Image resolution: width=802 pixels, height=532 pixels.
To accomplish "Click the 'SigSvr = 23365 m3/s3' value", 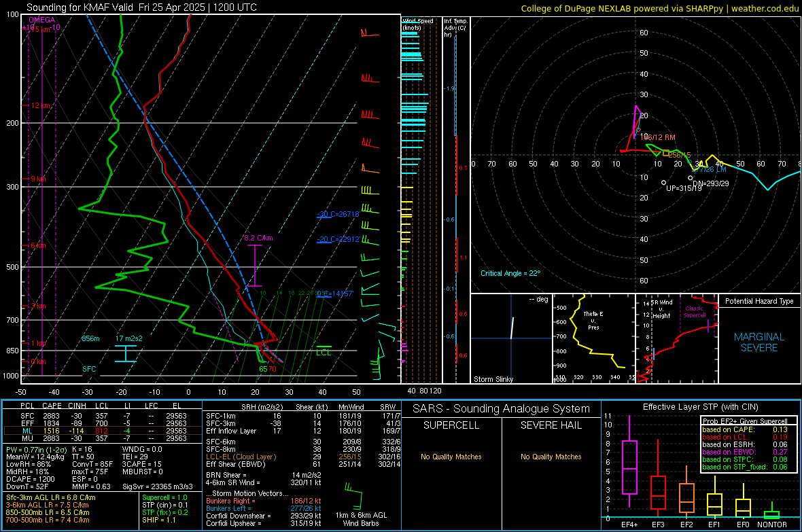I will [158, 486].
